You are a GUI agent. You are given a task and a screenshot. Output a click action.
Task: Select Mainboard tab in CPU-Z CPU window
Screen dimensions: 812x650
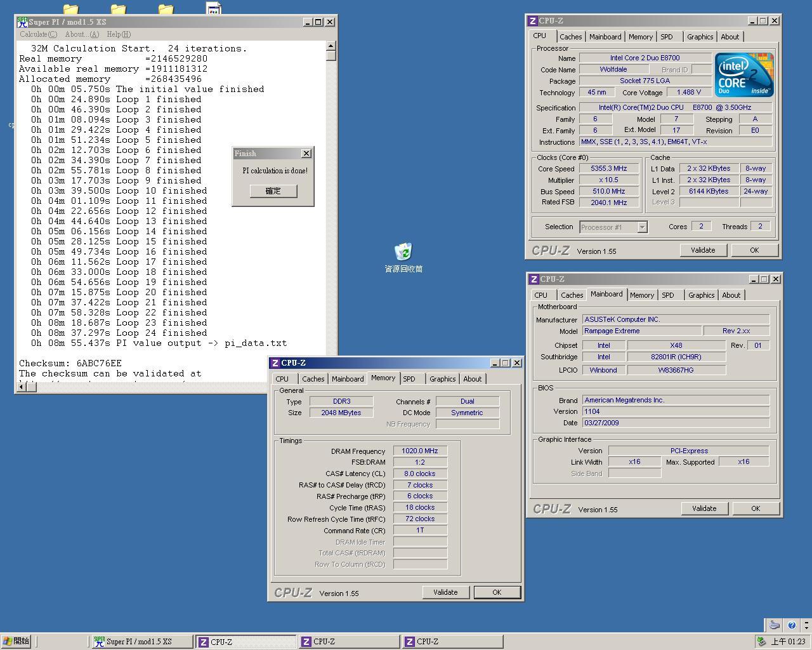coord(605,37)
